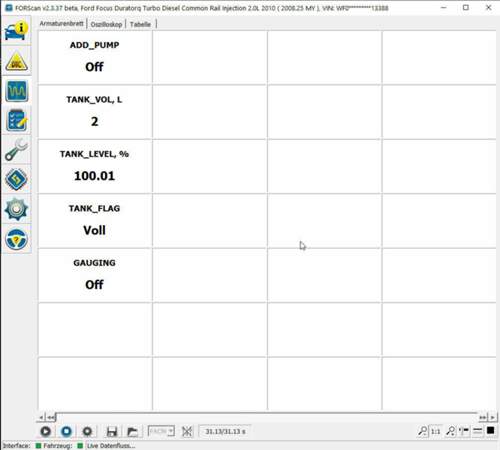Open the oscilloscope live data section
Image resolution: width=500 pixels, height=450 pixels.
pyautogui.click(x=16, y=91)
